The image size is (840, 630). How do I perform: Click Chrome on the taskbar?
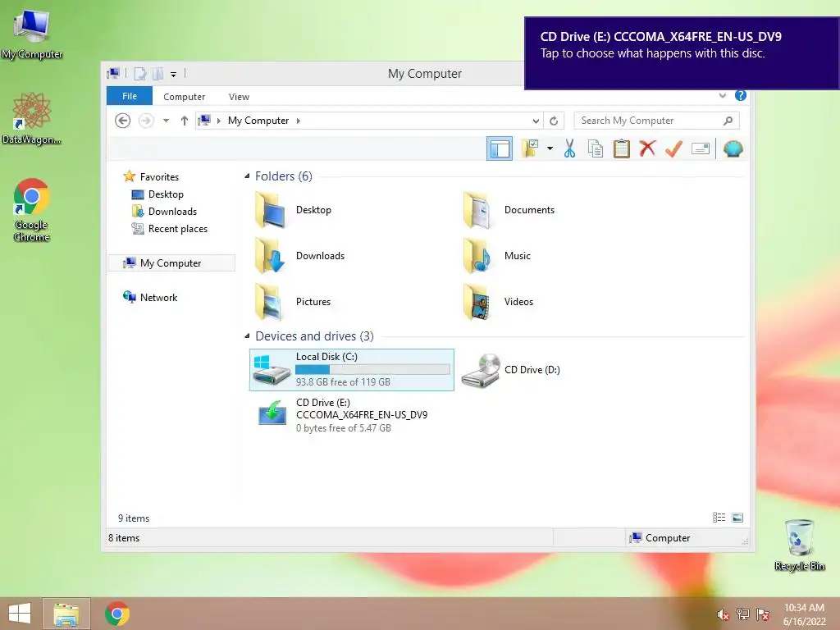pyautogui.click(x=116, y=614)
